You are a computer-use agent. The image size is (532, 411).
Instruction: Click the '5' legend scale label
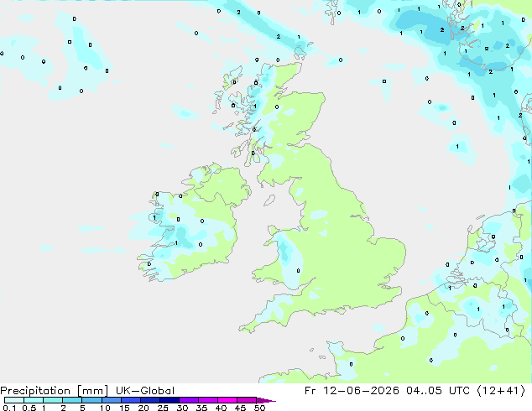pyautogui.click(x=82, y=408)
